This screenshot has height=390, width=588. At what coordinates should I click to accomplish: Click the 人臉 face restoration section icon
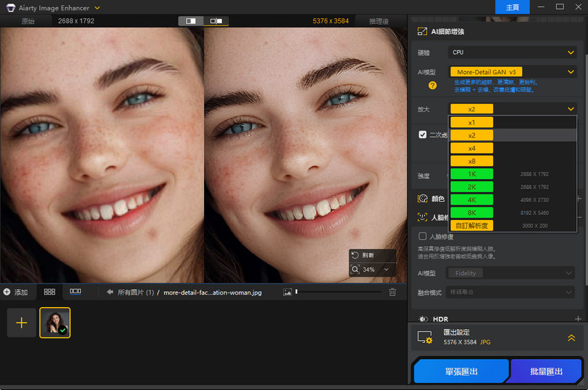click(423, 217)
